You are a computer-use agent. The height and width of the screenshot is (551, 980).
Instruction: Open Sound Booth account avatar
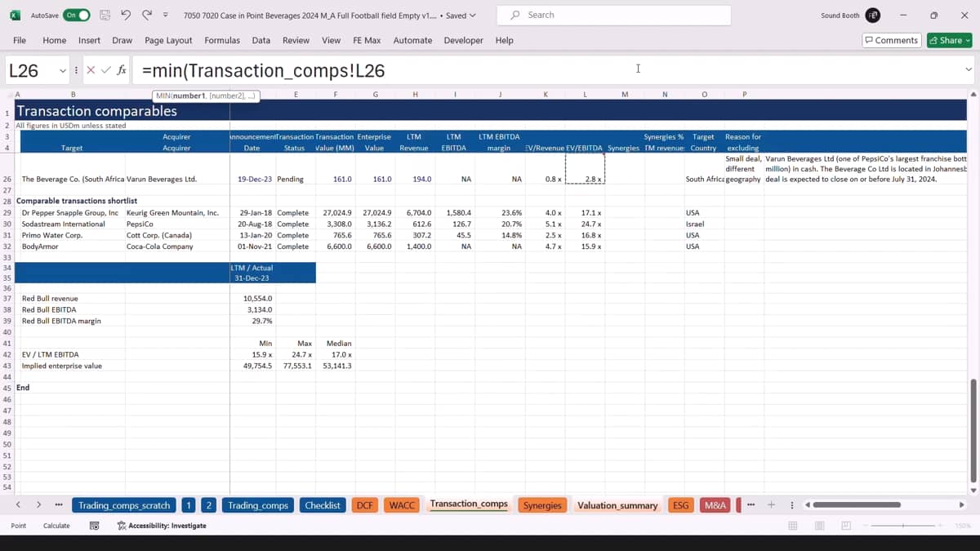pyautogui.click(x=873, y=16)
